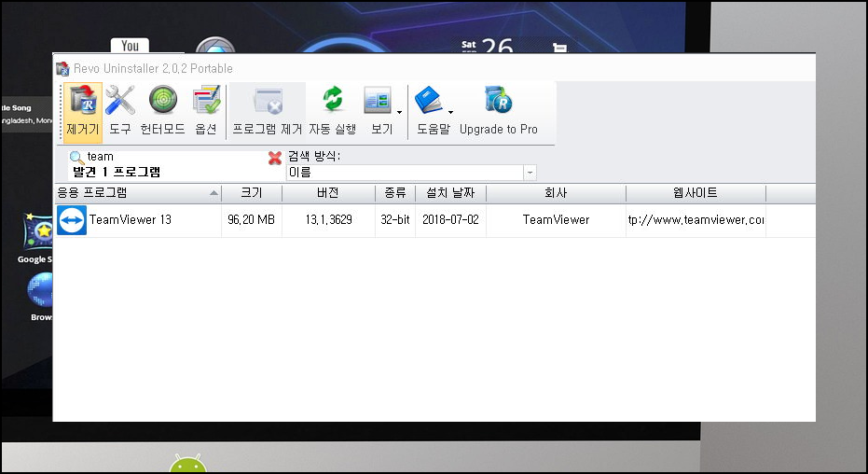This screenshot has height=474, width=868.
Task: Select the 제거기 uninstaller tool
Action: pos(82,112)
